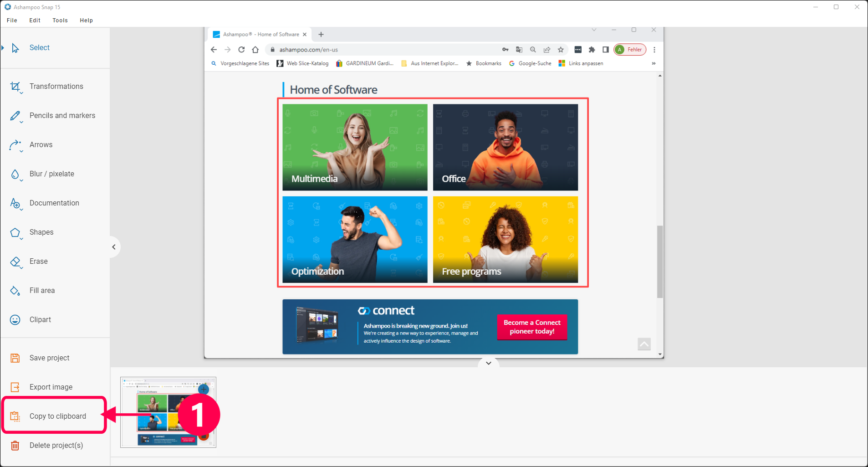868x467 pixels.
Task: Collapse the thumbnail strip with the down chevron
Action: point(489,363)
